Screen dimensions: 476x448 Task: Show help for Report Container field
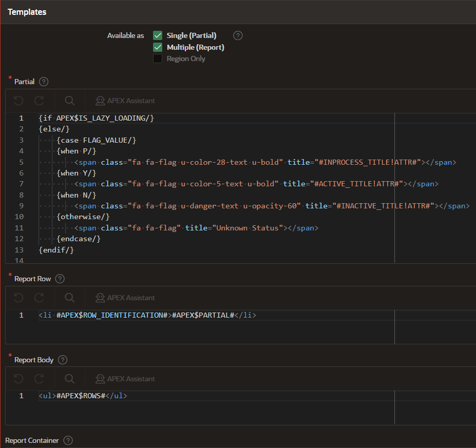[x=68, y=440]
